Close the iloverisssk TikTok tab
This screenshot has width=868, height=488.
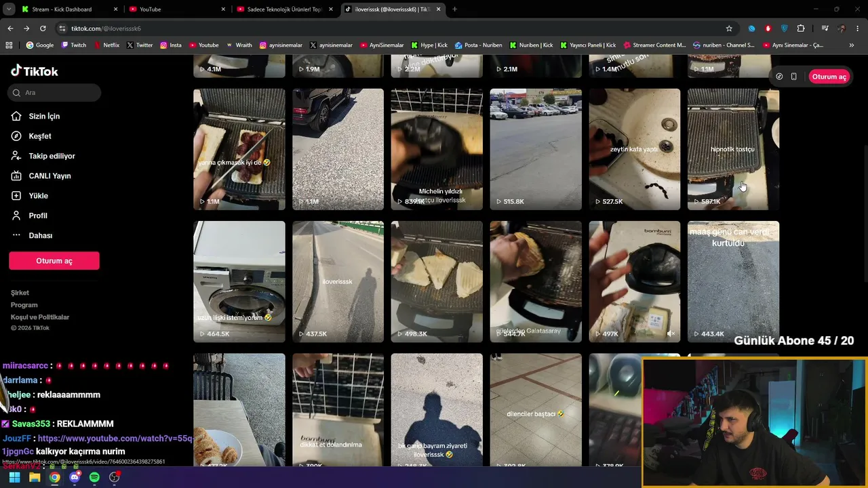[x=438, y=9]
